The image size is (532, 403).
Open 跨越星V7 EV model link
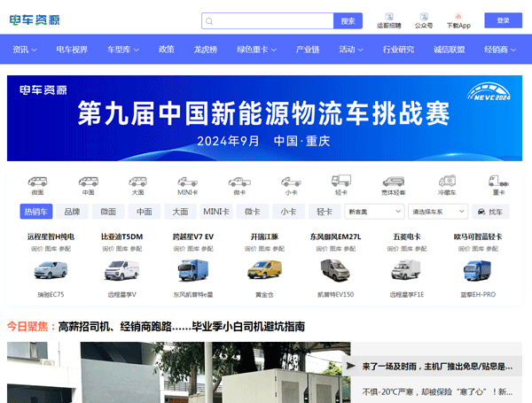pos(193,236)
